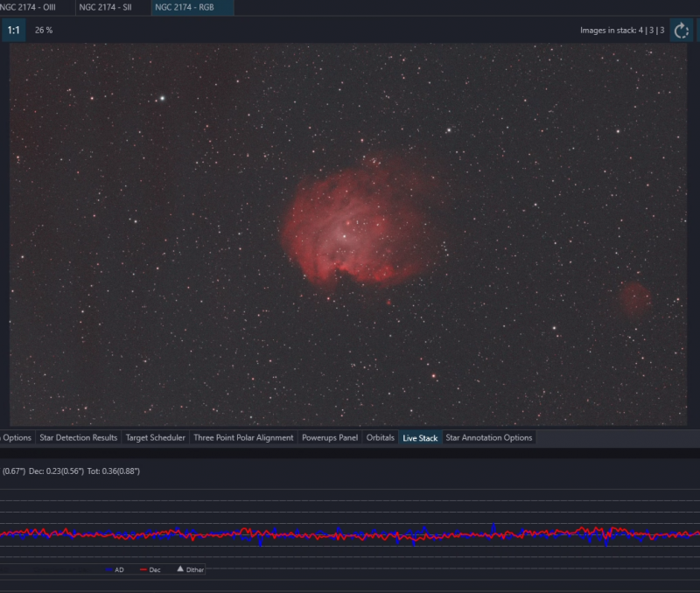
Task: Toggle the Dither marker in graph legend
Action: [x=191, y=569]
